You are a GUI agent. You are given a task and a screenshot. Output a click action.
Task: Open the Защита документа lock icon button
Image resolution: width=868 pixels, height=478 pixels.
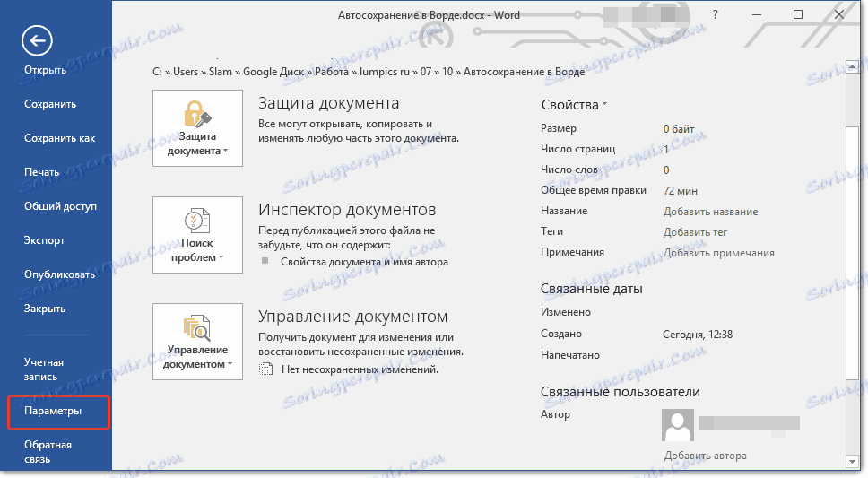197,128
